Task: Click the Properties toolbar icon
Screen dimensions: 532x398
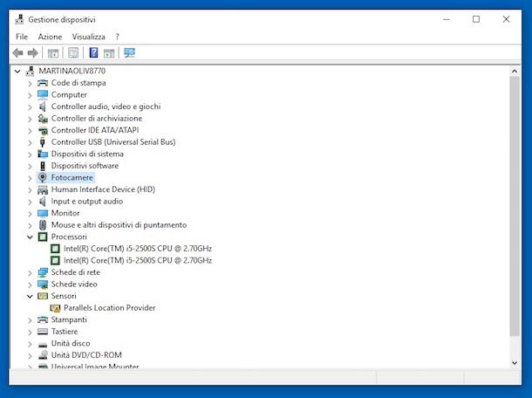Action: pyautogui.click(x=73, y=52)
